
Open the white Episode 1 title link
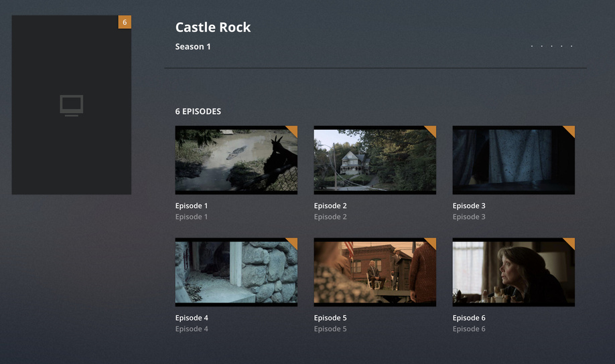tap(192, 205)
